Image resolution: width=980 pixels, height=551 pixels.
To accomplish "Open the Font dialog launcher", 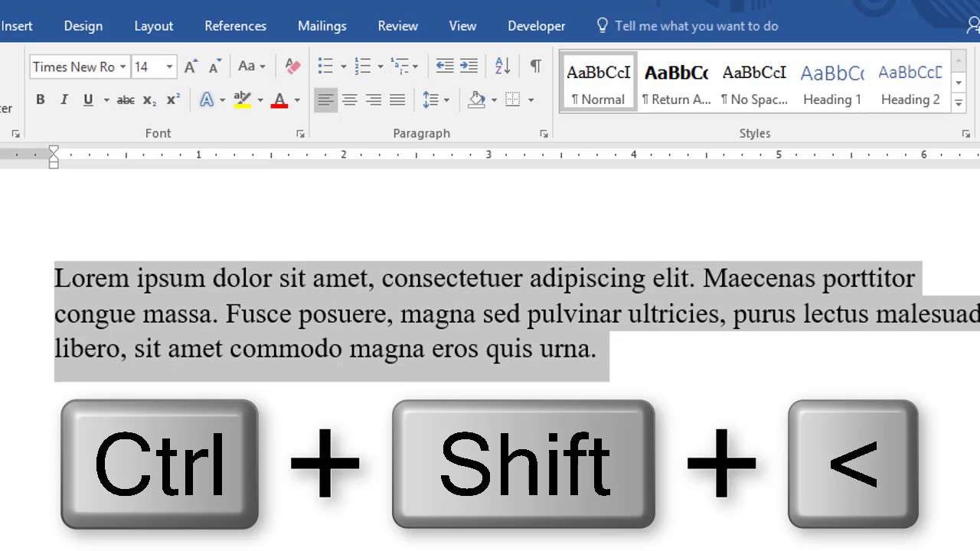I will 300,134.
